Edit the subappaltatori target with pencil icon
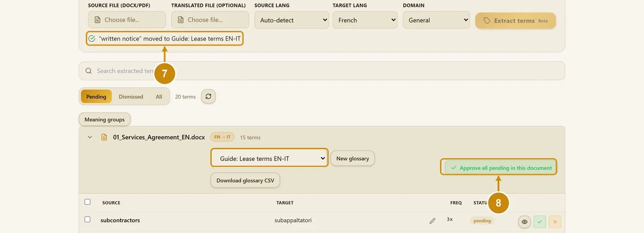This screenshot has width=644, height=233. click(432, 221)
